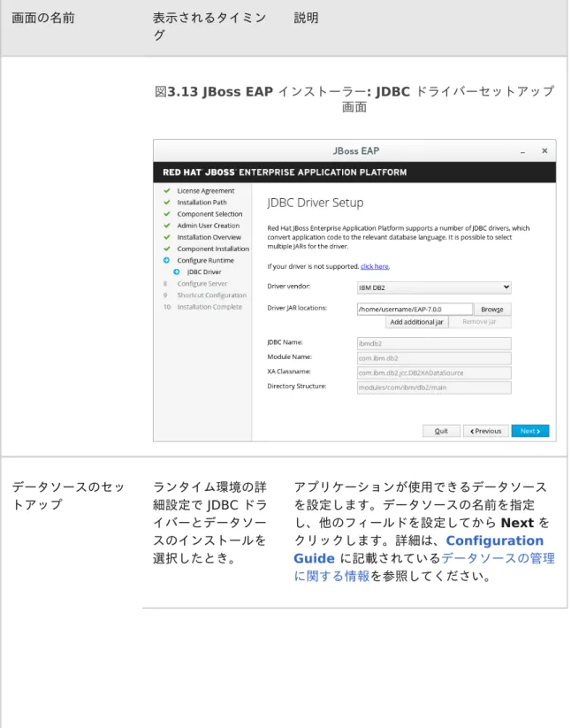This screenshot has width=571, height=728.
Task: Click the green check beside Admin User Creation
Action: pos(166,226)
